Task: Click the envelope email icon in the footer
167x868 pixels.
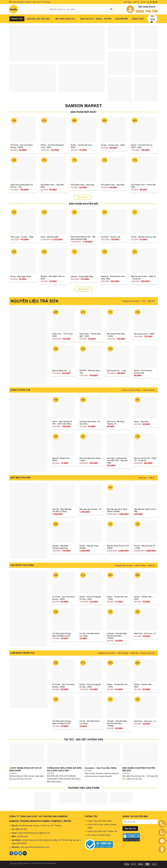Action: coord(25,853)
